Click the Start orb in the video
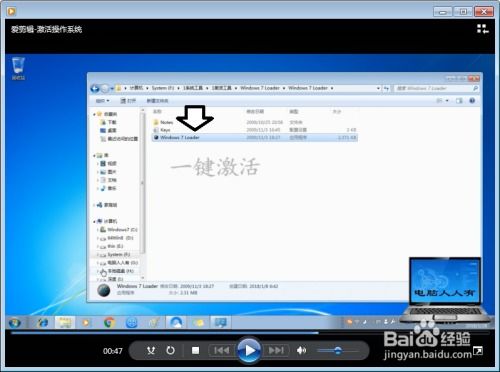Screen dimensions: 500x372 (x=15, y=322)
